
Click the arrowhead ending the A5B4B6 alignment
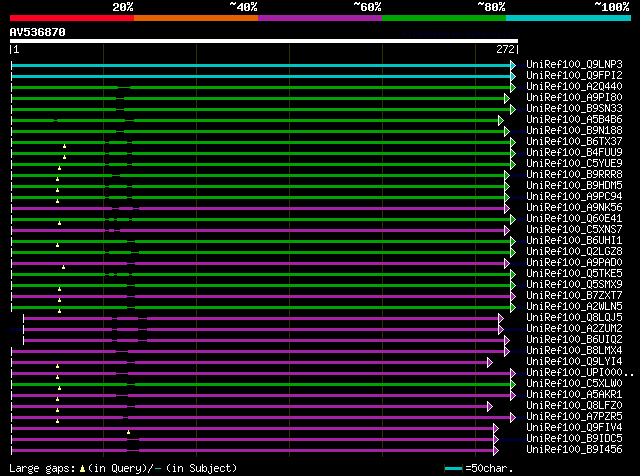(501, 120)
